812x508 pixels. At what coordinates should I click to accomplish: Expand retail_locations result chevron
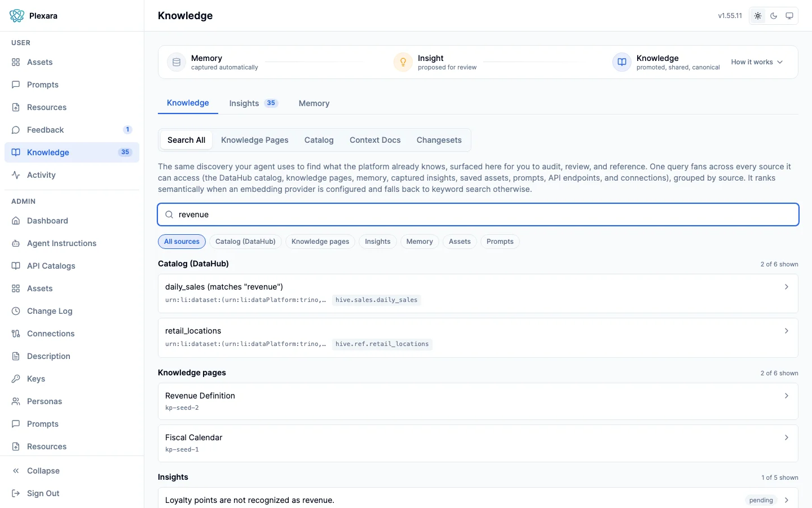click(x=787, y=331)
